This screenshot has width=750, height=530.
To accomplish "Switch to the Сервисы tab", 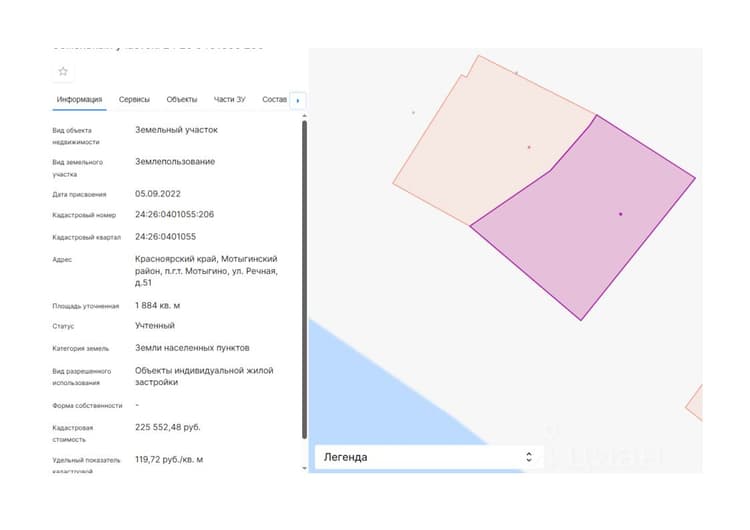I will coord(134,99).
